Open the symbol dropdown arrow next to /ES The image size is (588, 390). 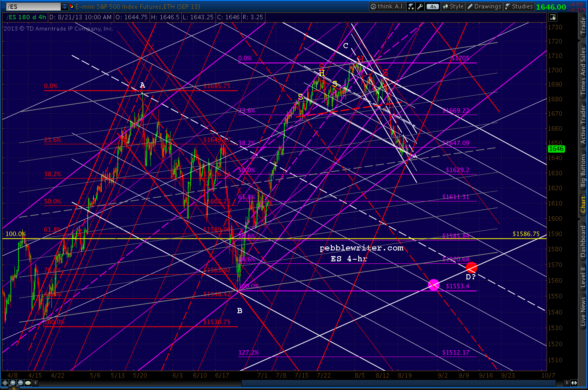tap(65, 6)
